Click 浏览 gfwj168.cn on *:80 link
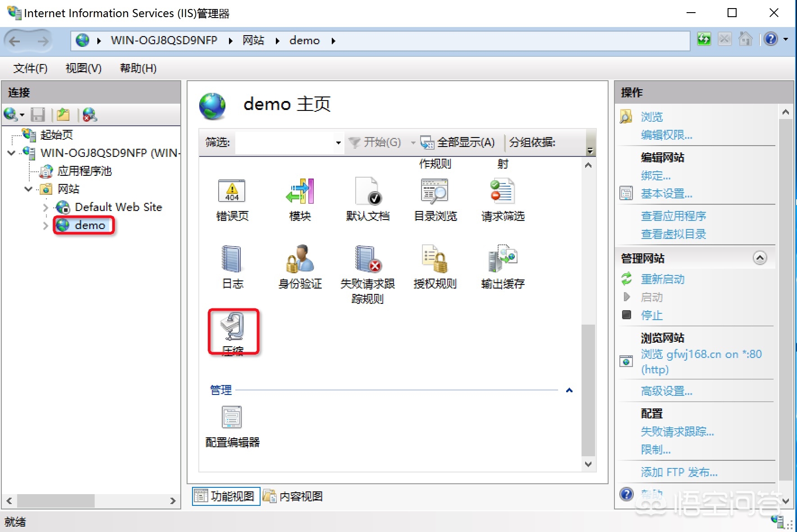797x532 pixels. coord(701,362)
